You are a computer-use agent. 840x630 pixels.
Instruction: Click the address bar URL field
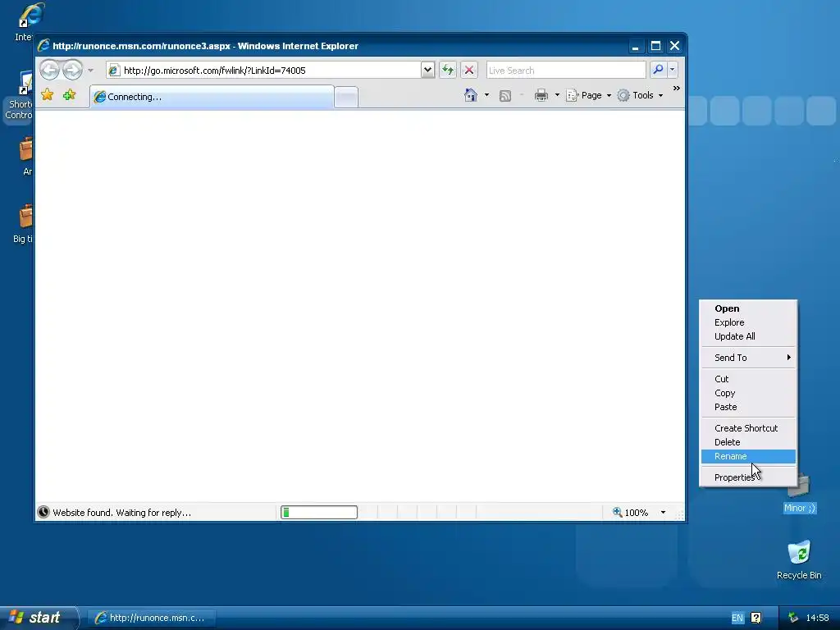tap(263, 71)
